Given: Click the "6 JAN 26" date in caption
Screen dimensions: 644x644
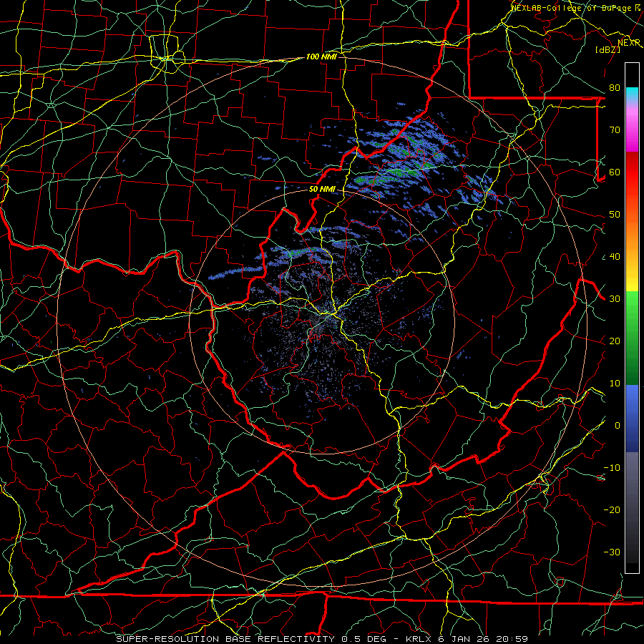Looking at the screenshot, I should [463, 639].
